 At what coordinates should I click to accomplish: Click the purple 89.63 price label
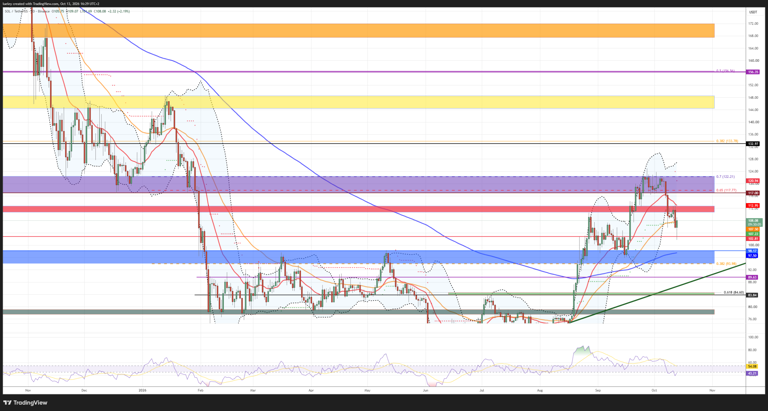pos(752,277)
